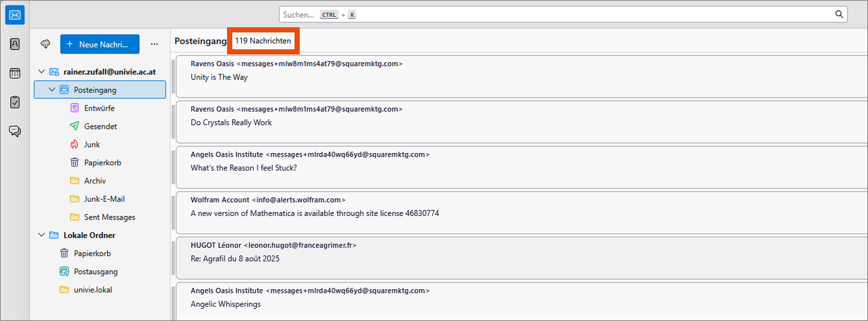The width and height of the screenshot is (868, 321).
Task: Select the Entwürfe folder
Action: (x=100, y=108)
